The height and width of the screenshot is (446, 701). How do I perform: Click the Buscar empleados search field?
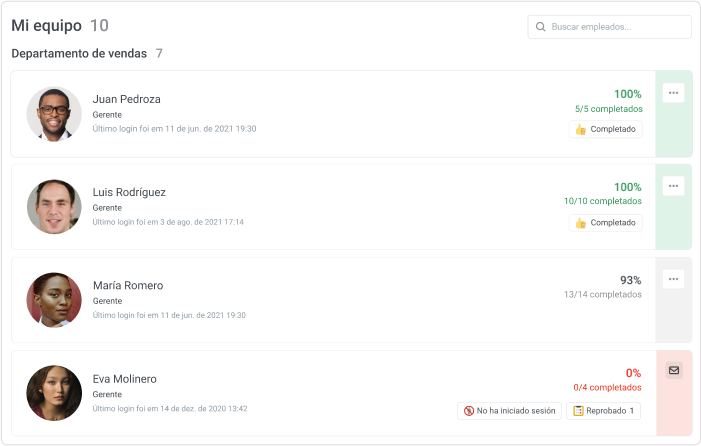pyautogui.click(x=609, y=27)
